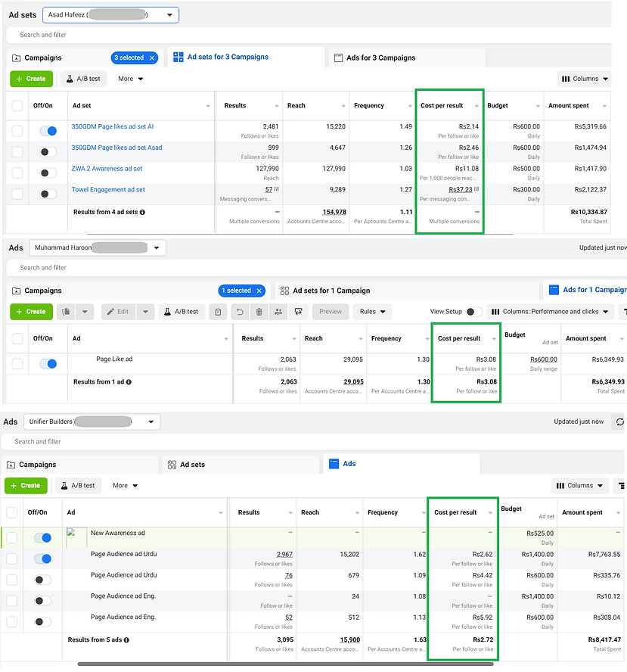The image size is (627, 672).
Task: Click the clipboard paste icon beside A/B test
Action: pos(218,312)
